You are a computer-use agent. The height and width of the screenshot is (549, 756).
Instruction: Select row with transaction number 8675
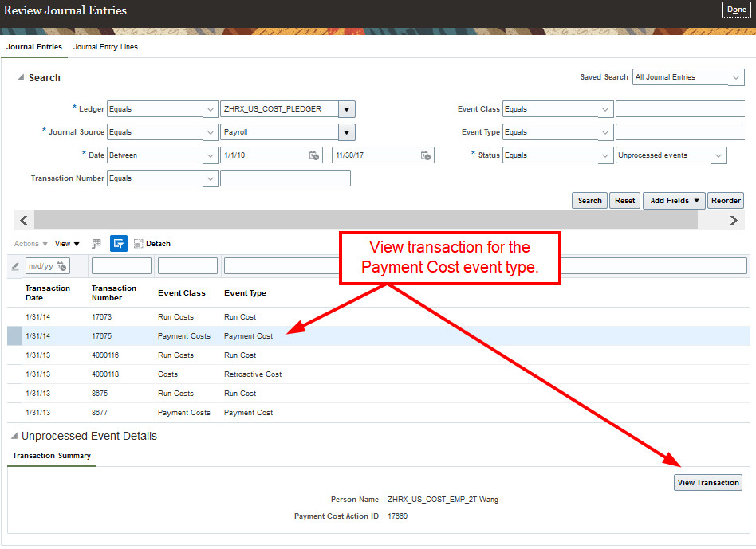[379, 394]
